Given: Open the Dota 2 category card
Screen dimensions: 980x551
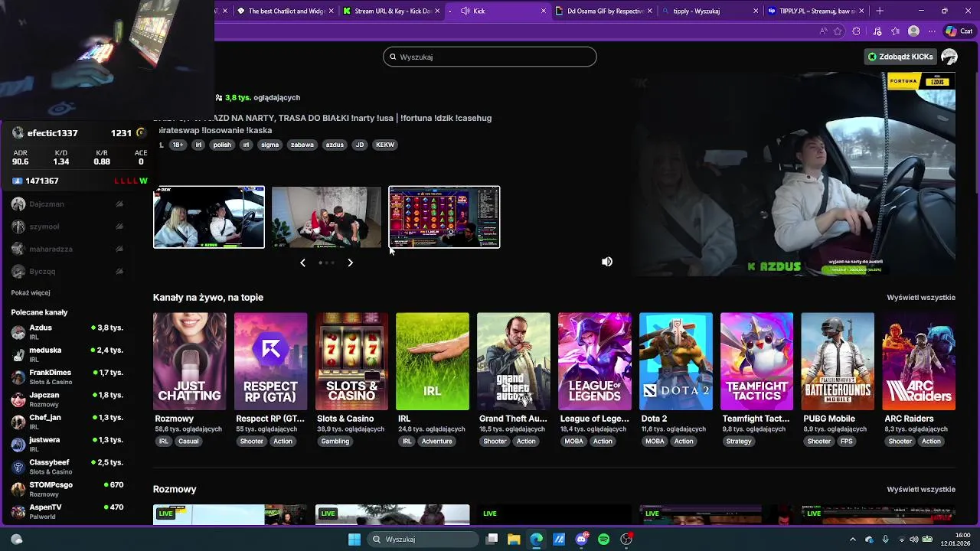Looking at the screenshot, I should (x=676, y=361).
